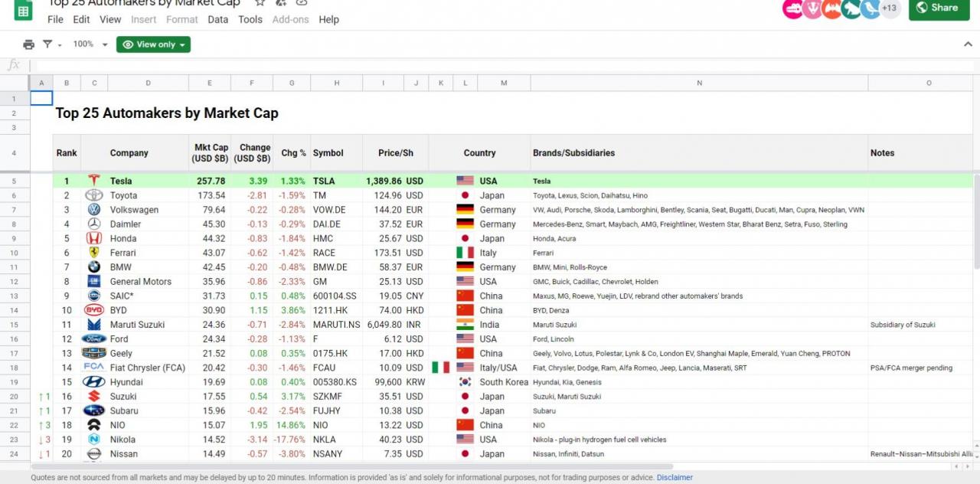Click the '6,049.80' price cell

[383, 325]
